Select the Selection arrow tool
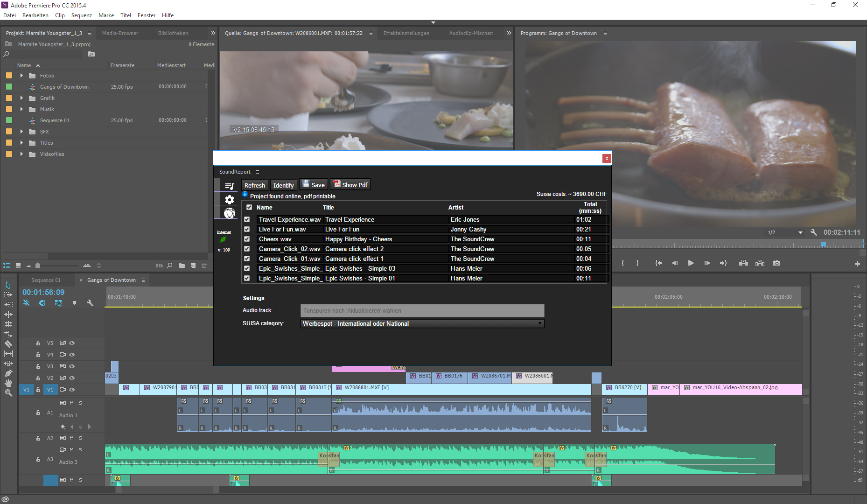Image resolution: width=867 pixels, height=504 pixels. pyautogui.click(x=8, y=285)
